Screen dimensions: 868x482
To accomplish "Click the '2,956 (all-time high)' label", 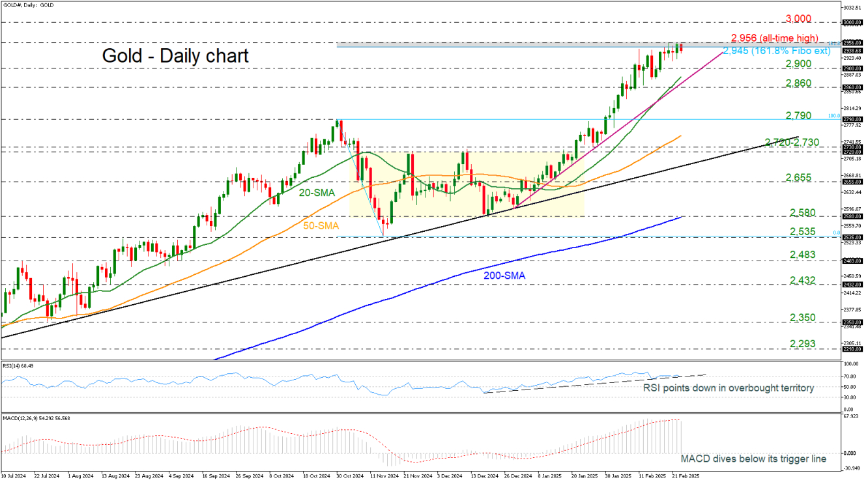I will 774,38.
